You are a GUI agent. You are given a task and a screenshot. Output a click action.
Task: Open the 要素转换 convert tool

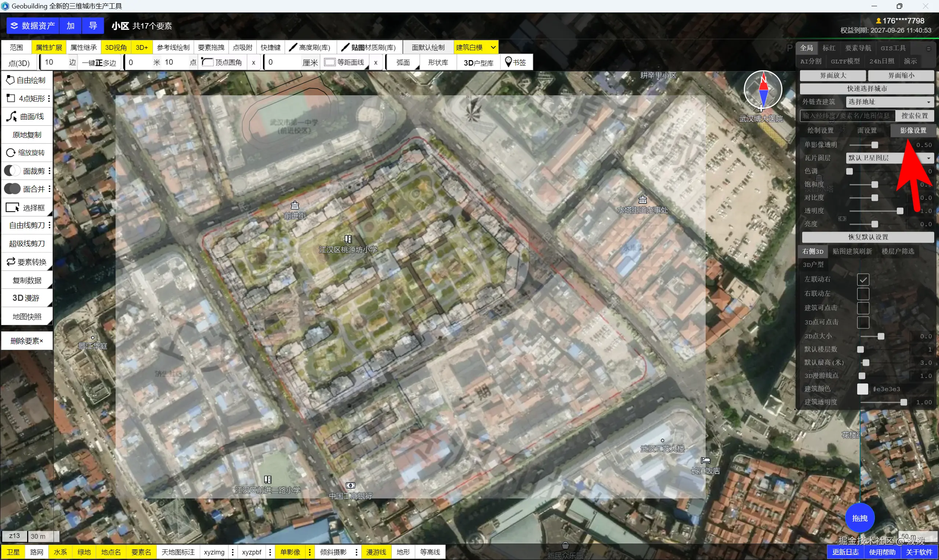pos(26,262)
